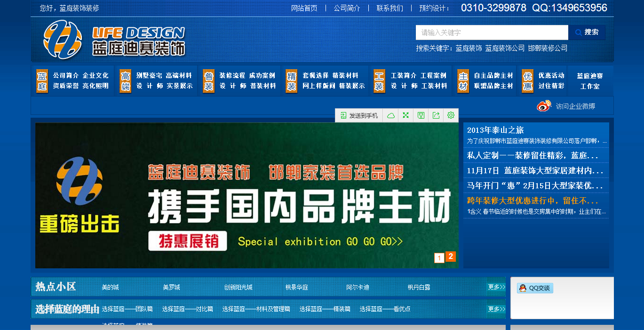
Task: Click the Weibo logo icon
Action: [544, 106]
